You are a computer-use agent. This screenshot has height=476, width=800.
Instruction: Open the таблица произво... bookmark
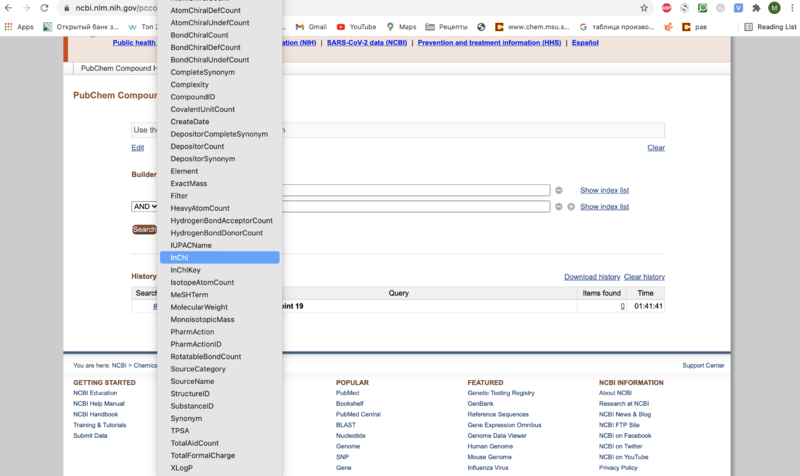pos(617,27)
